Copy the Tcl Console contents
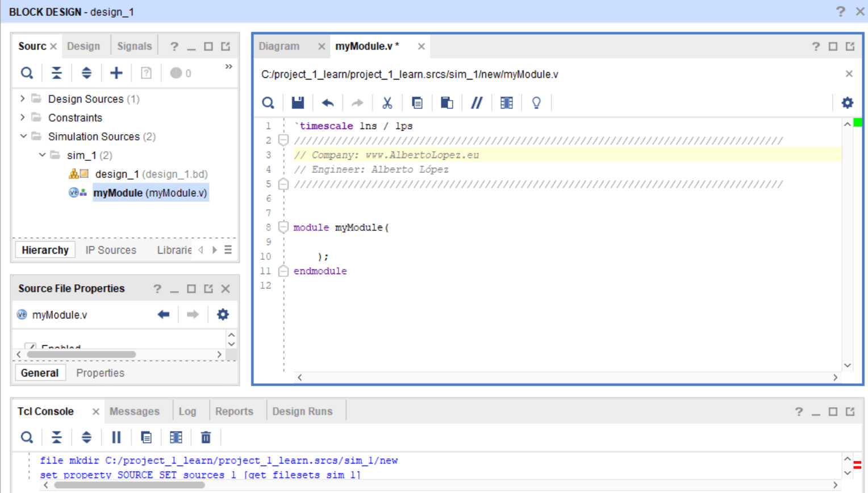The image size is (868, 493). (x=146, y=437)
